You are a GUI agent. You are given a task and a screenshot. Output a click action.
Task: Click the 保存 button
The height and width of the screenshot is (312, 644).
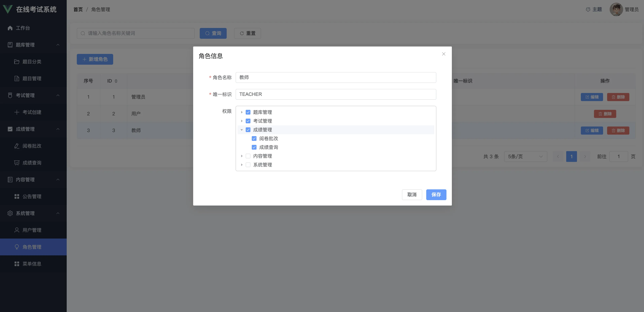436,195
